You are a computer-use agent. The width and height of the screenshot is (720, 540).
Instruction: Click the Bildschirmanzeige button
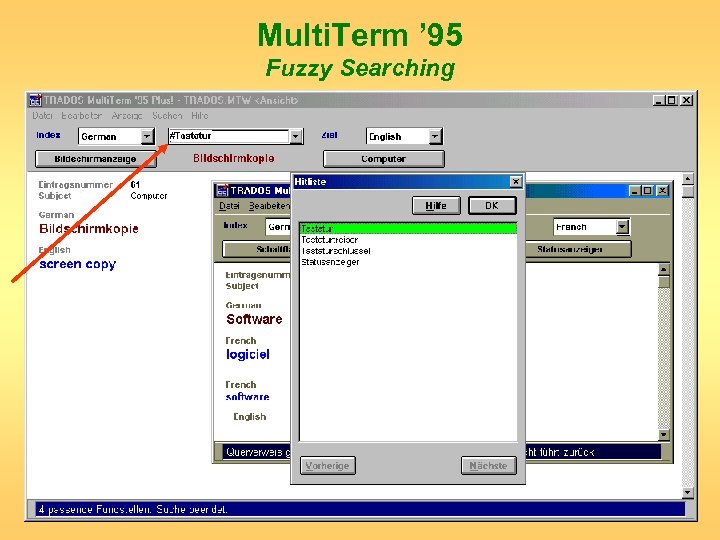pyautogui.click(x=96, y=159)
